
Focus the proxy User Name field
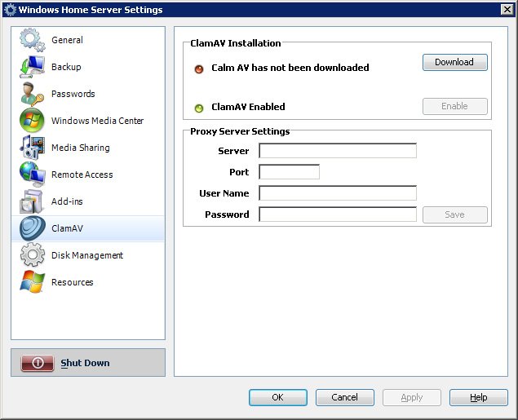coord(337,192)
